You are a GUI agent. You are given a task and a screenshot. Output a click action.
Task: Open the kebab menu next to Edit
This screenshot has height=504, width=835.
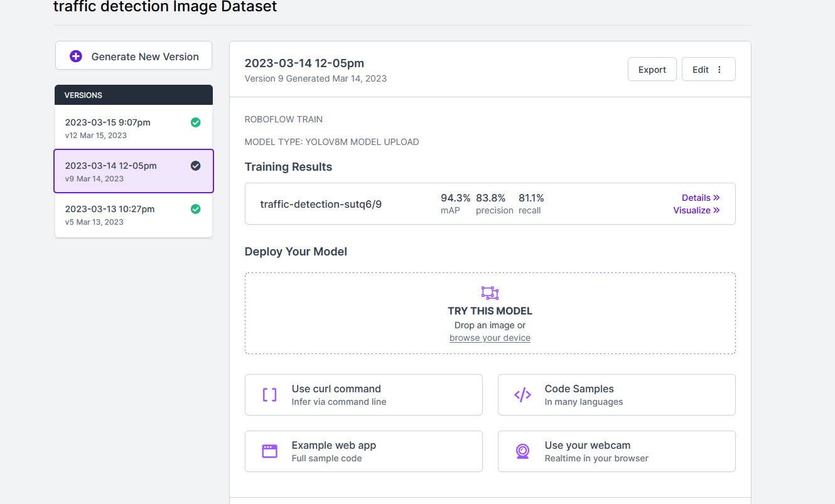click(x=721, y=69)
